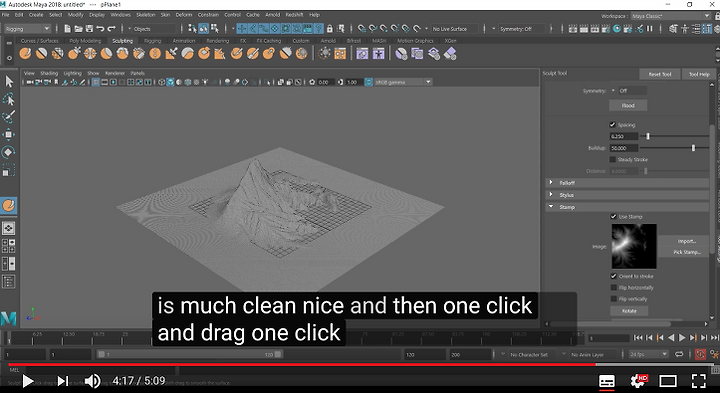Enable the Flip vertically checkbox
This screenshot has width=720, height=393.
(613, 299)
